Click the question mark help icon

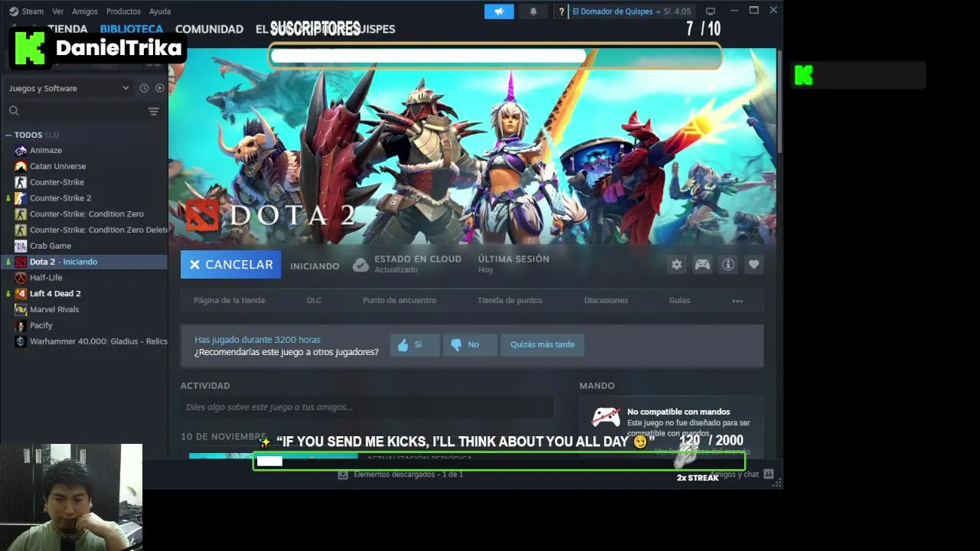tap(561, 11)
